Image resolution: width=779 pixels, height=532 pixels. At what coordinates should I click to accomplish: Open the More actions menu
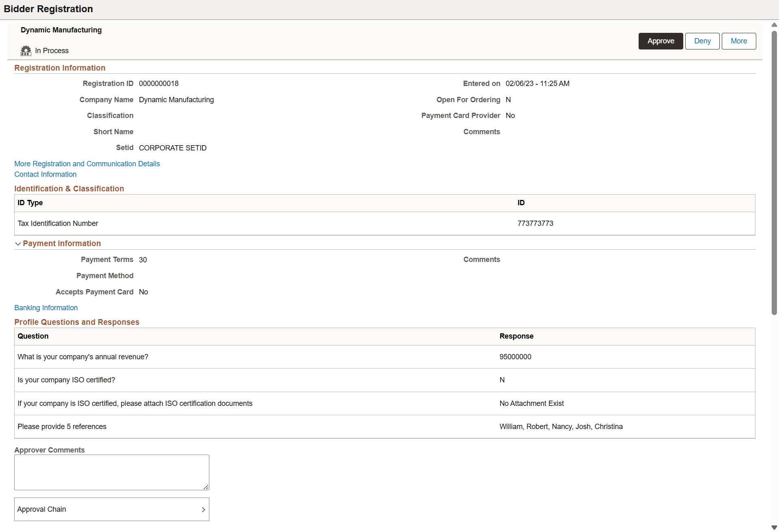click(738, 41)
